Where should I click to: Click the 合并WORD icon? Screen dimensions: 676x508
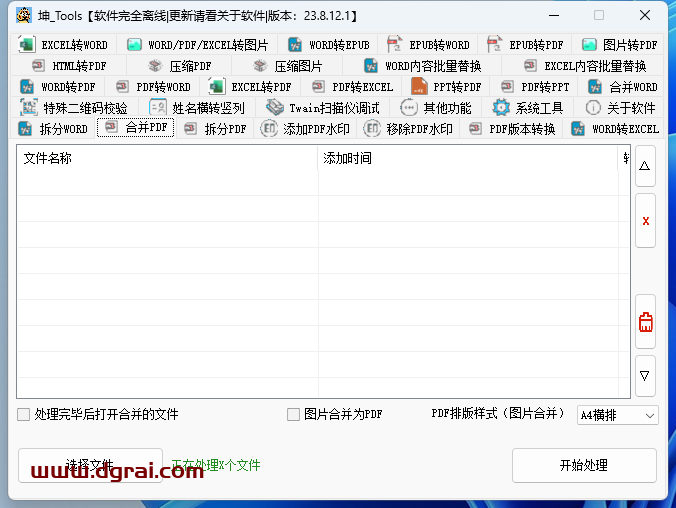pyautogui.click(x=595, y=87)
